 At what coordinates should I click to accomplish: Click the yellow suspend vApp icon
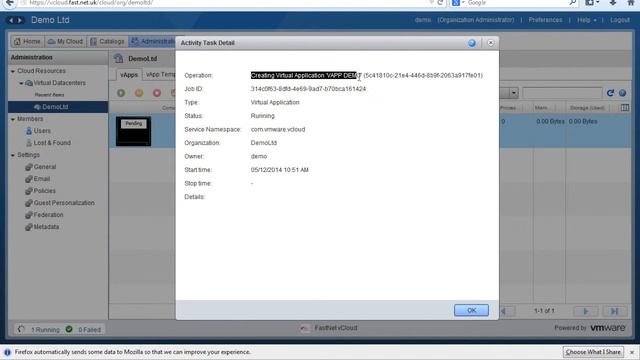[x=139, y=93]
